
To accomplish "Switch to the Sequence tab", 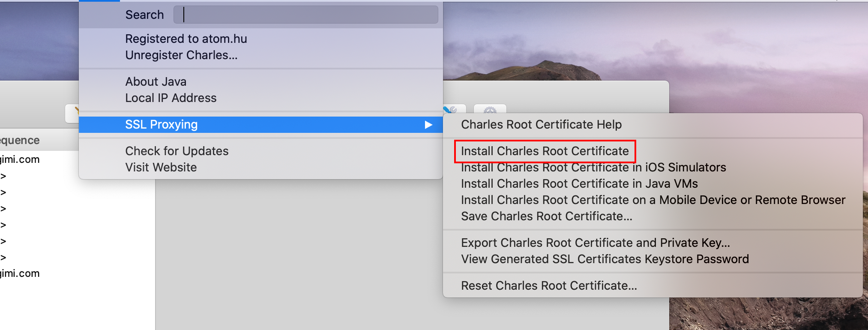I will click(20, 141).
